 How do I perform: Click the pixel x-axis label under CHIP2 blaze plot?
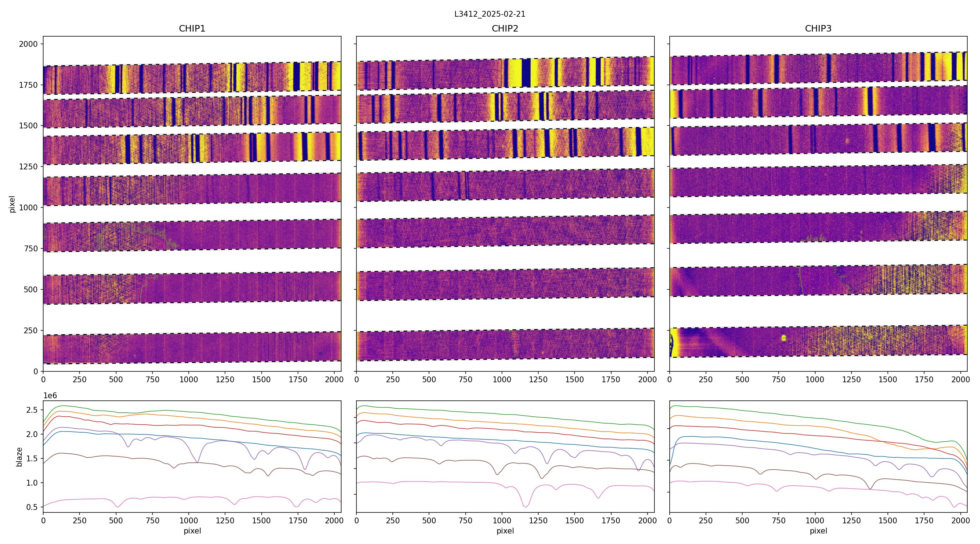505,531
